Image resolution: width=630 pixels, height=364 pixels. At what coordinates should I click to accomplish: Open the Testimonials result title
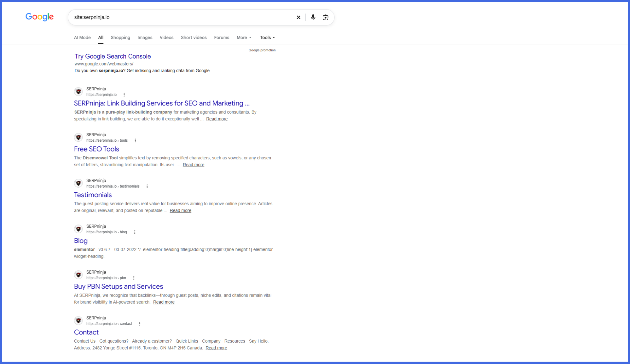point(93,195)
